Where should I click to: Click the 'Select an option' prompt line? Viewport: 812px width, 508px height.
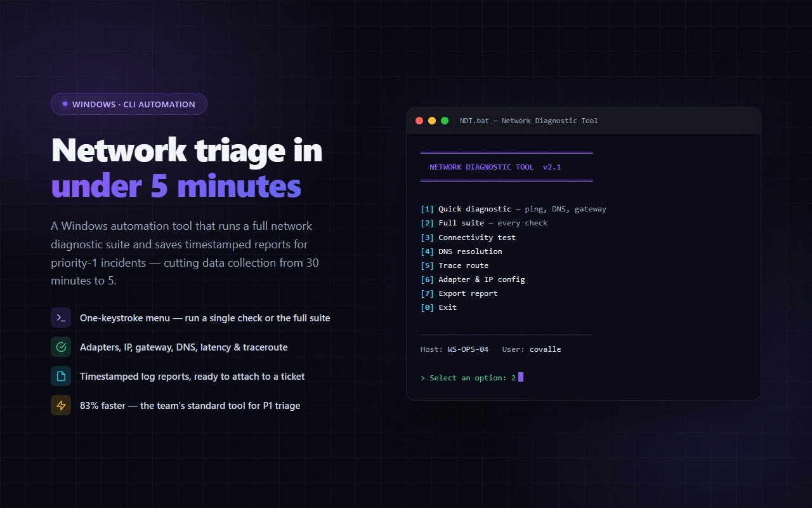(472, 378)
